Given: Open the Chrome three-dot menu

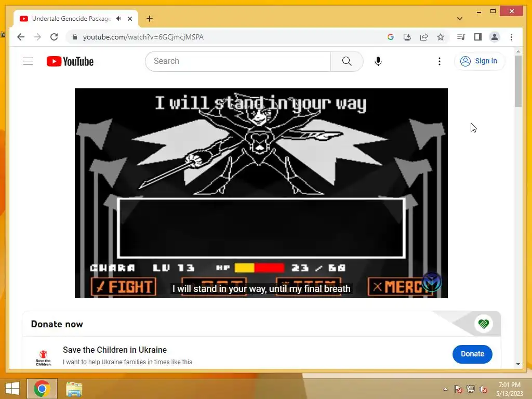Looking at the screenshot, I should tap(511, 37).
